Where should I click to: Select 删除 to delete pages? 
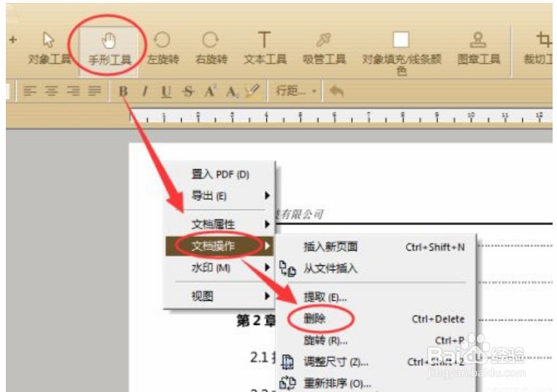(x=376, y=319)
